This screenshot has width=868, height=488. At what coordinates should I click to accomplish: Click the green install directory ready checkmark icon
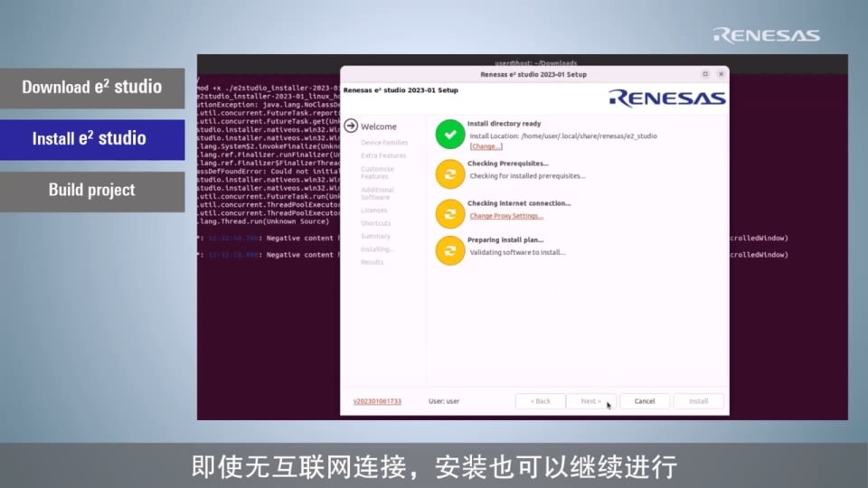[x=449, y=134]
